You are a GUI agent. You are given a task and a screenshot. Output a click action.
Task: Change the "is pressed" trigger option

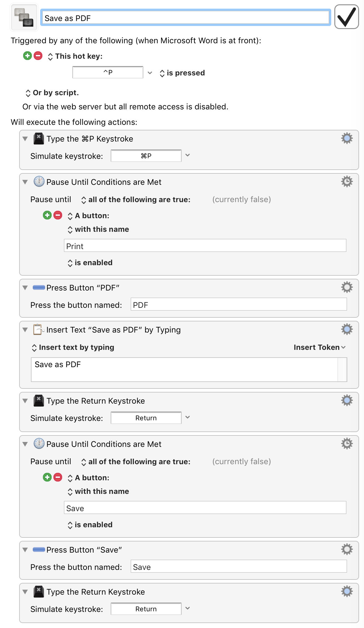182,73
